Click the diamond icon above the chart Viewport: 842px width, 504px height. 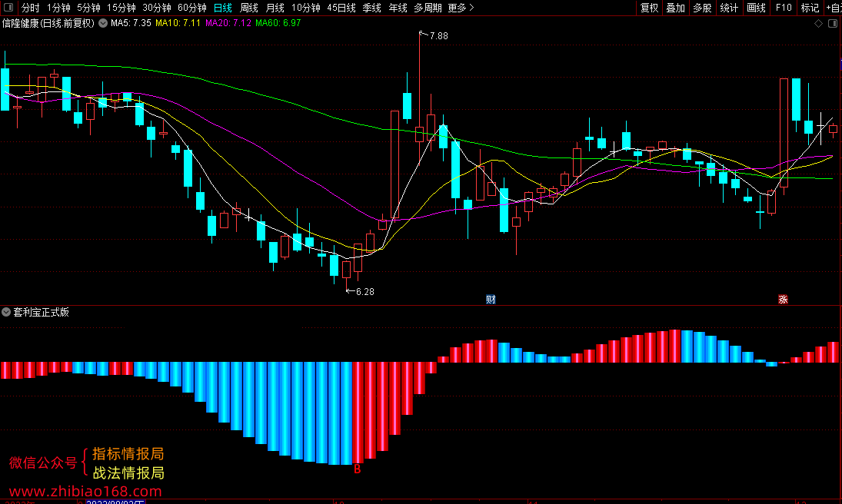point(818,24)
